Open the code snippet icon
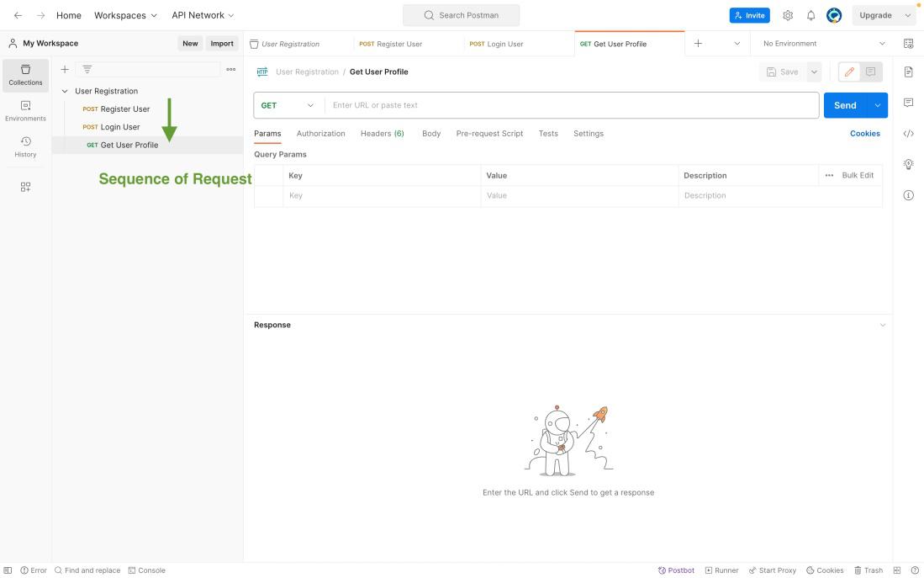 coord(908,133)
